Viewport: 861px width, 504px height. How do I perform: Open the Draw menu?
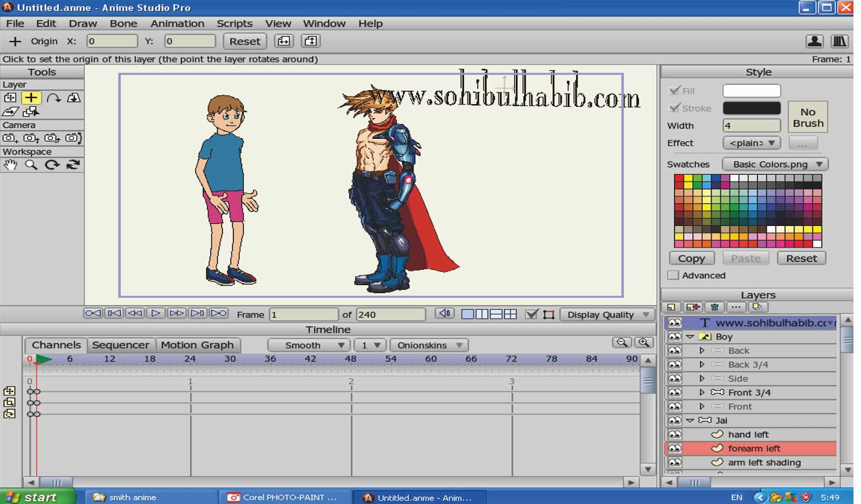[83, 24]
